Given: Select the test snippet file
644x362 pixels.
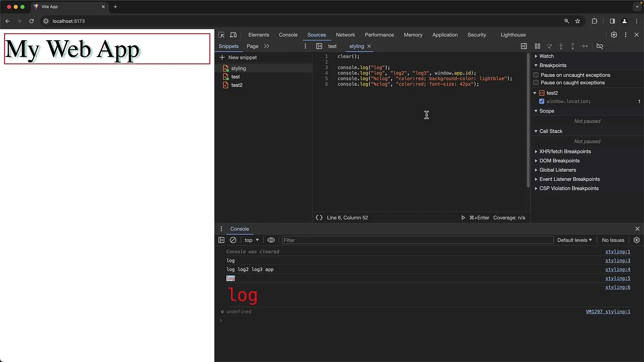Looking at the screenshot, I should pyautogui.click(x=235, y=76).
